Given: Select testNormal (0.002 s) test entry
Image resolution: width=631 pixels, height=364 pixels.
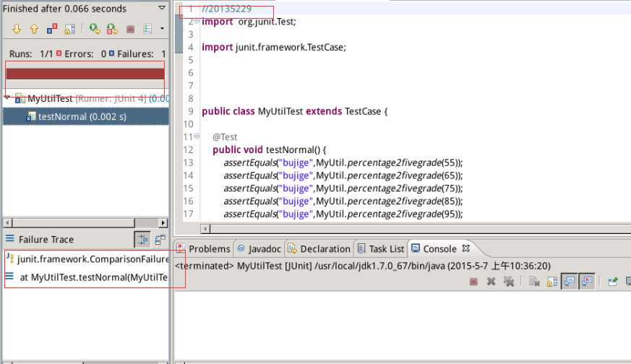Looking at the screenshot, I should click(x=86, y=117).
